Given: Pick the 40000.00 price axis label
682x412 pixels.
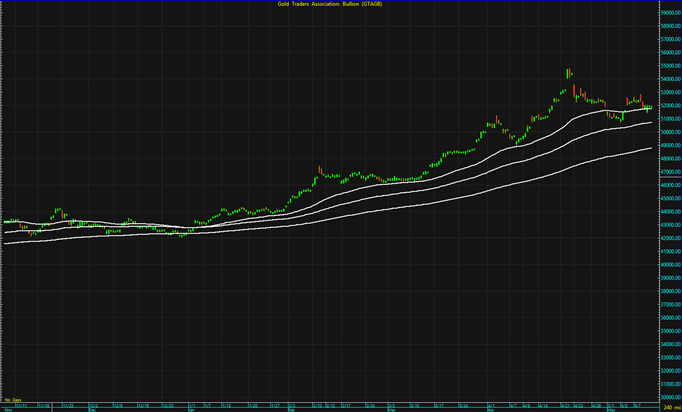Looking at the screenshot, I should 669,264.
